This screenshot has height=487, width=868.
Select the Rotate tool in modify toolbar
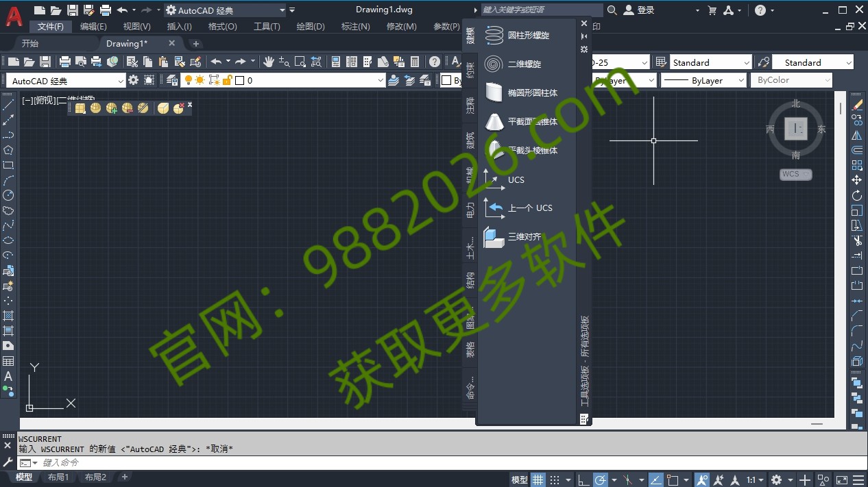[857, 195]
